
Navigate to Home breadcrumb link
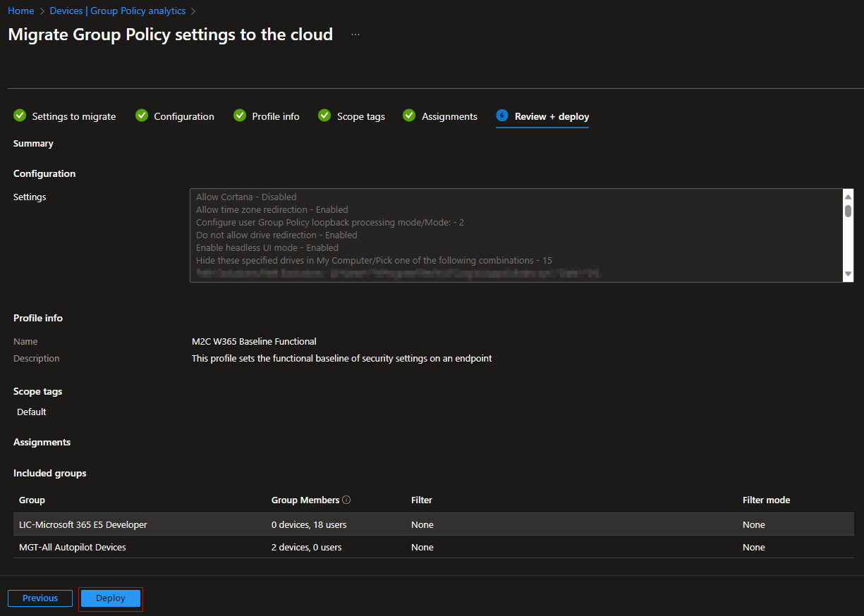pyautogui.click(x=21, y=11)
